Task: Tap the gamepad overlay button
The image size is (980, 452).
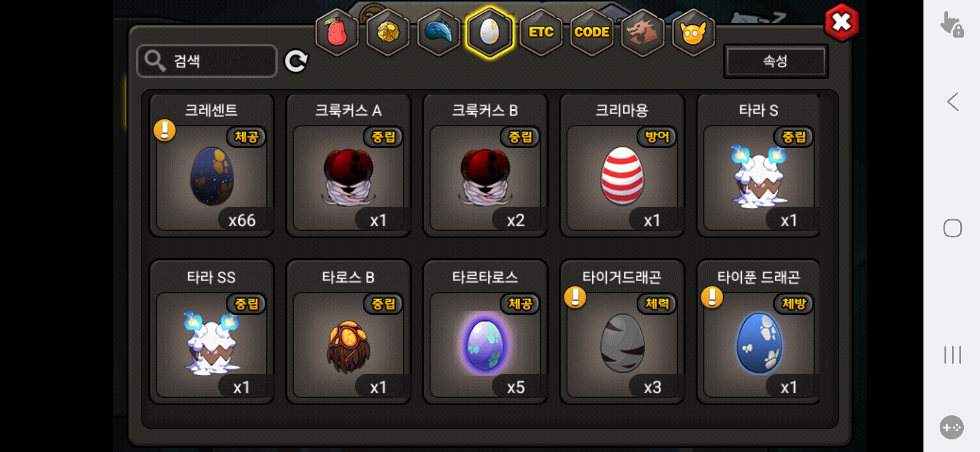Action: click(x=952, y=427)
